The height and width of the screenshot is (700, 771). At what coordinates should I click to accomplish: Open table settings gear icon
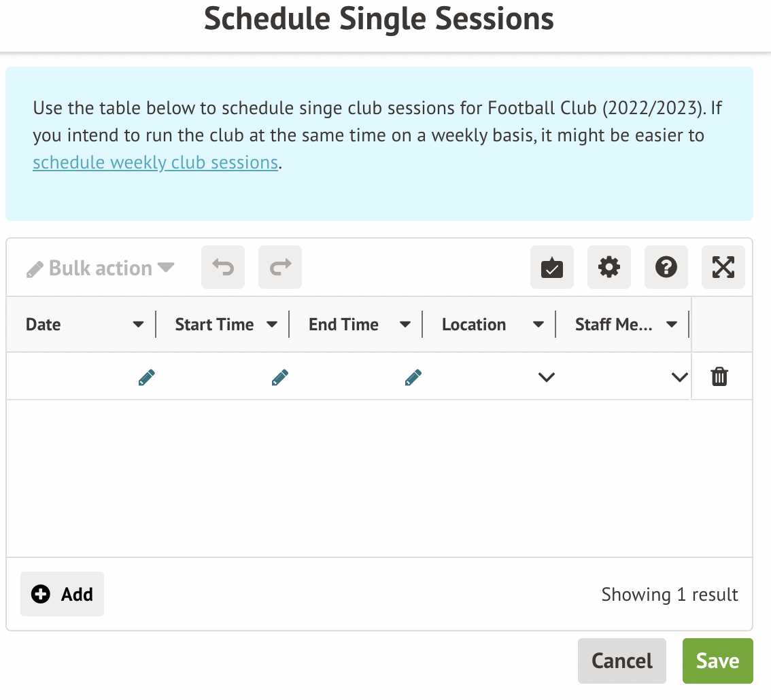click(609, 268)
